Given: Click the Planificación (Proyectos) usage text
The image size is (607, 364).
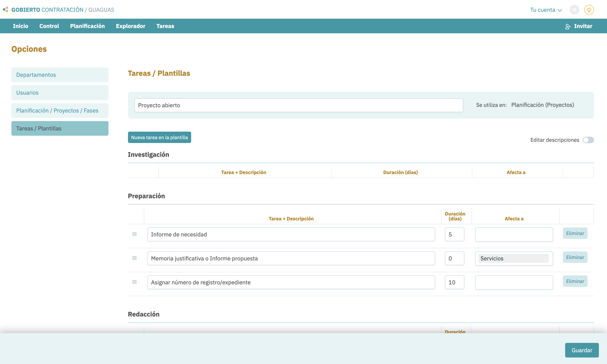Looking at the screenshot, I should [x=542, y=105].
